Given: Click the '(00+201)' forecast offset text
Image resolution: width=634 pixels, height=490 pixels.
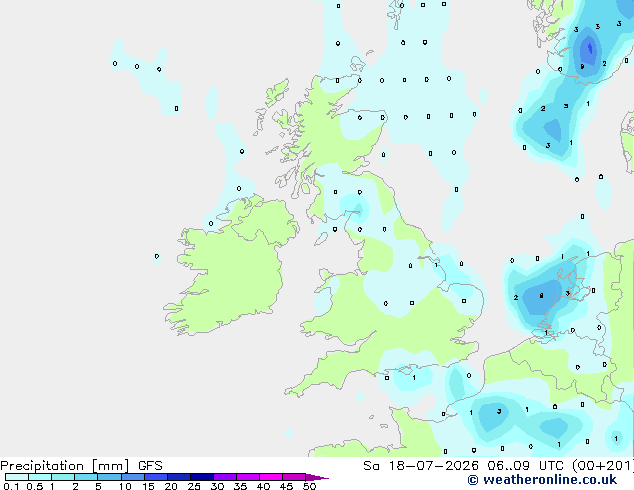Looking at the screenshot, I should tap(603, 466).
